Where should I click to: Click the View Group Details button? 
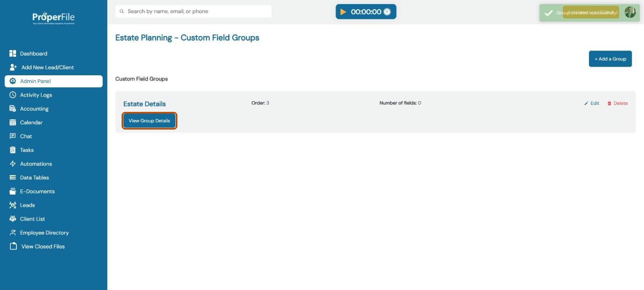(149, 121)
